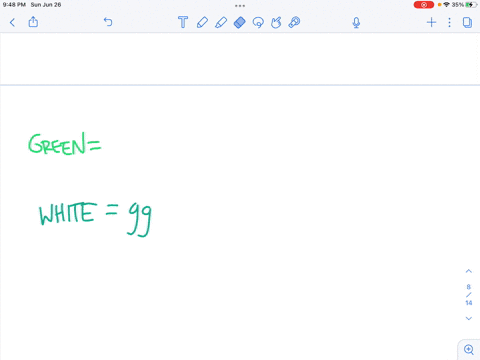
Task: Tap the red screen recording indicator
Action: point(424,5)
